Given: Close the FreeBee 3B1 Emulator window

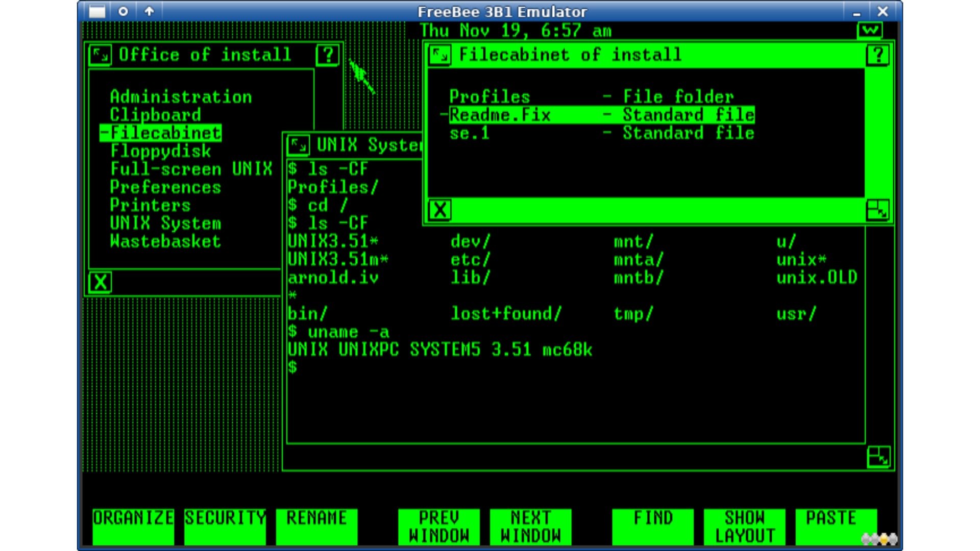Looking at the screenshot, I should click(x=883, y=11).
